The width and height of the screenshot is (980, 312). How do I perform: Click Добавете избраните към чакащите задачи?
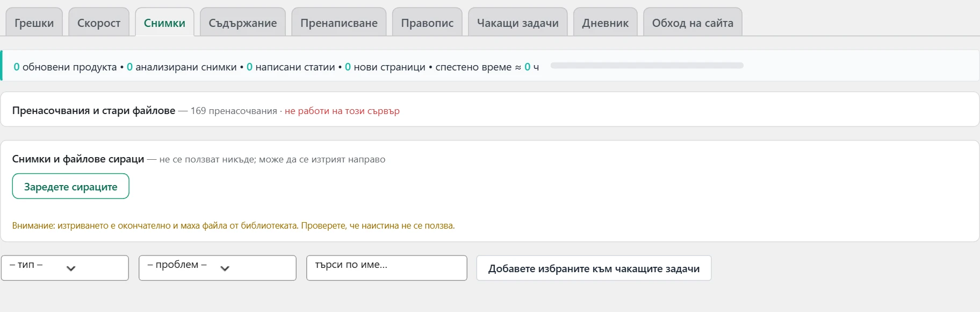[594, 268]
